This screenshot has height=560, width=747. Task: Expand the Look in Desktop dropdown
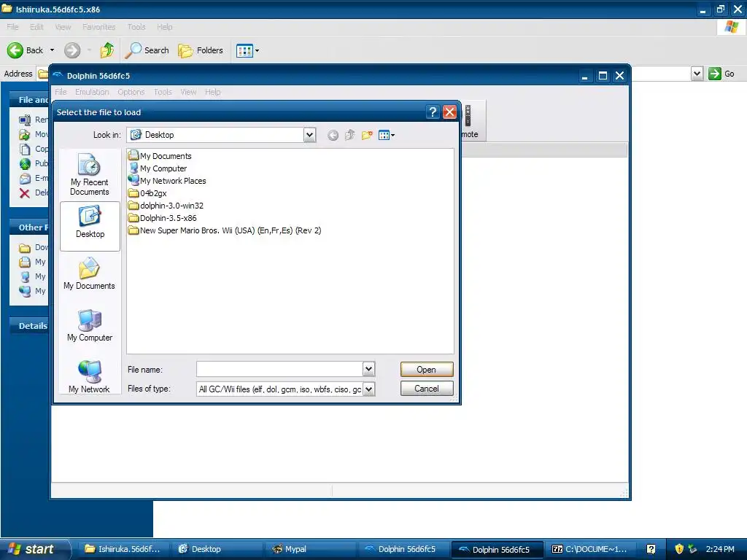[x=309, y=135]
